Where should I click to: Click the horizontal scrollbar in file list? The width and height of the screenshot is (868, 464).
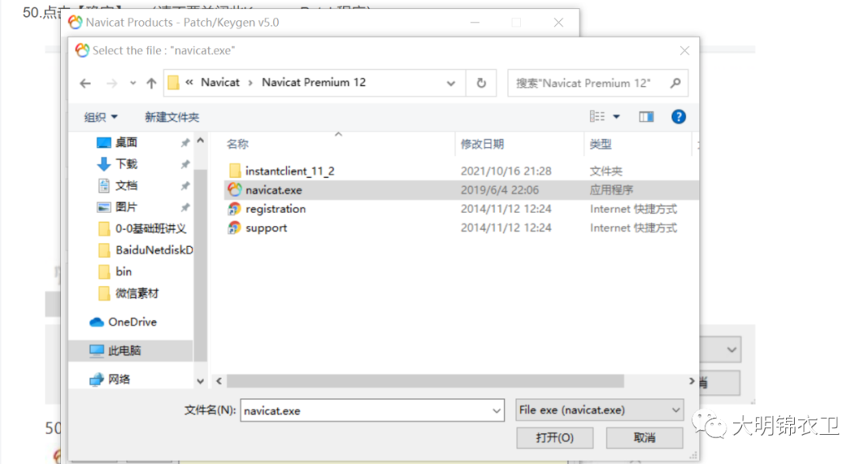pos(425,381)
